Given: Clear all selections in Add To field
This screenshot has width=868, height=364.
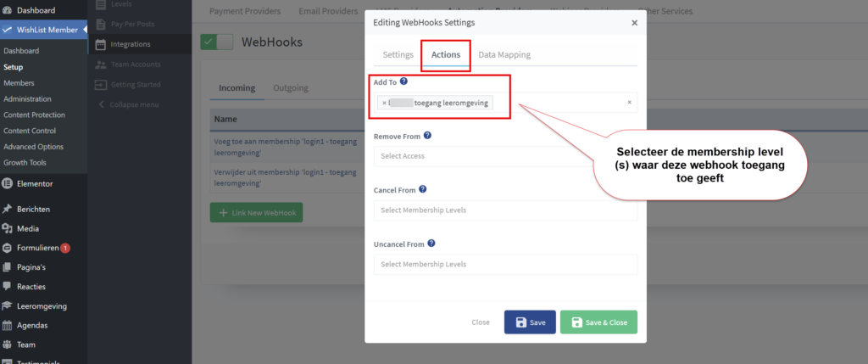Looking at the screenshot, I should [629, 103].
